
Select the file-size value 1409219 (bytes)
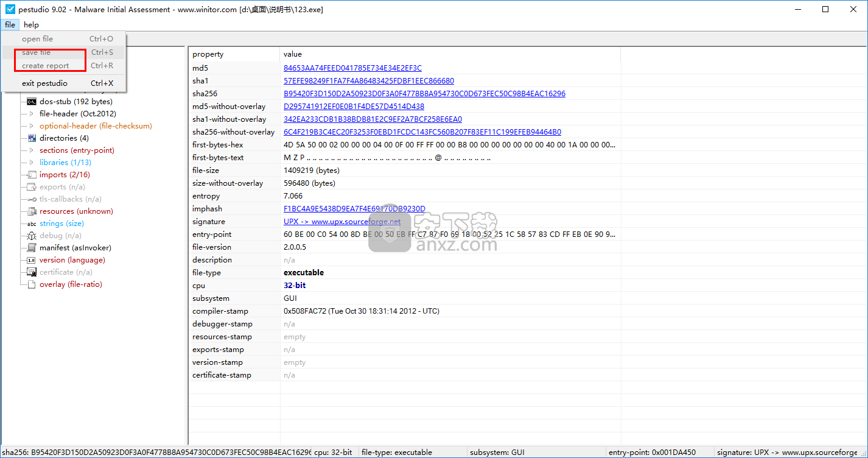pyautogui.click(x=312, y=171)
